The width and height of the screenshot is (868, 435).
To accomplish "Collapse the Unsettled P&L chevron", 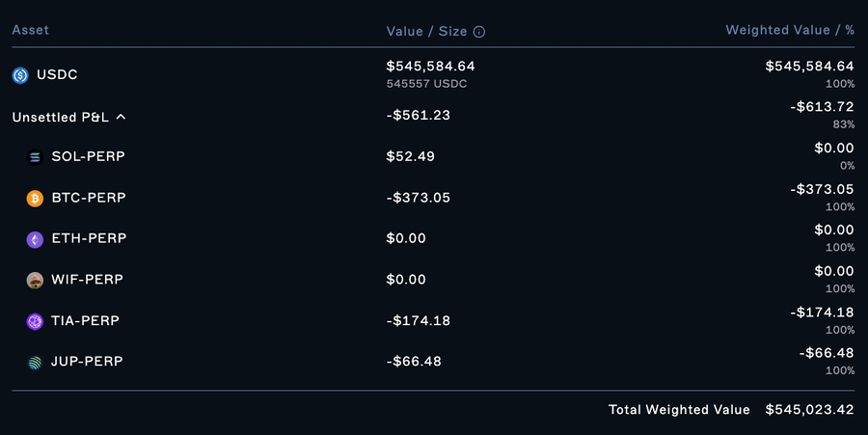I will (121, 117).
